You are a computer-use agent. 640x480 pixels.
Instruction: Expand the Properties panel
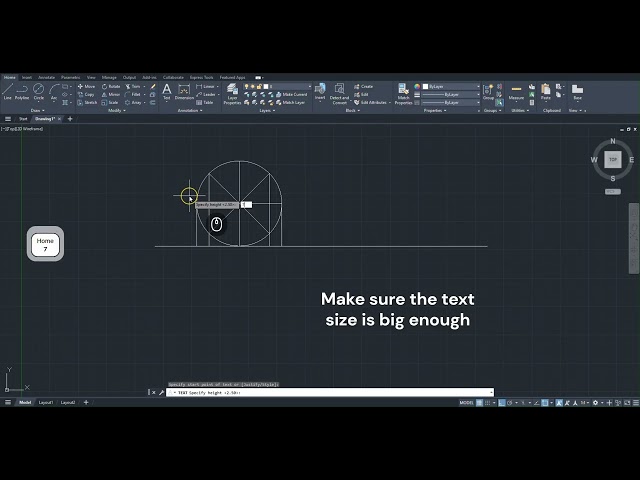(435, 111)
